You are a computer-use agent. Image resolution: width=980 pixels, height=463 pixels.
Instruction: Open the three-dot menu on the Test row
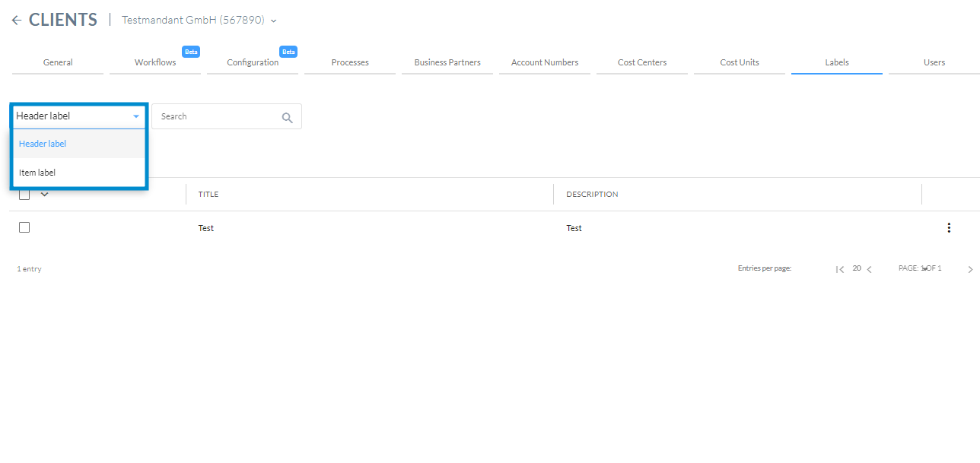949,227
